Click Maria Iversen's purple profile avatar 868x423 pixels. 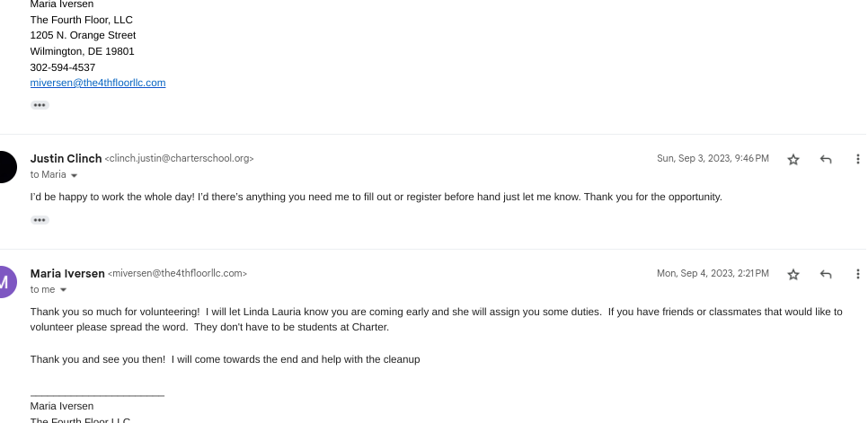click(5, 281)
